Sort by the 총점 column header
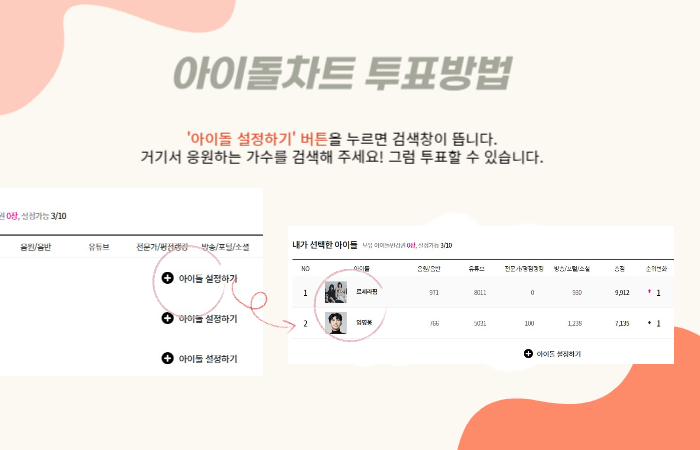 point(620,269)
